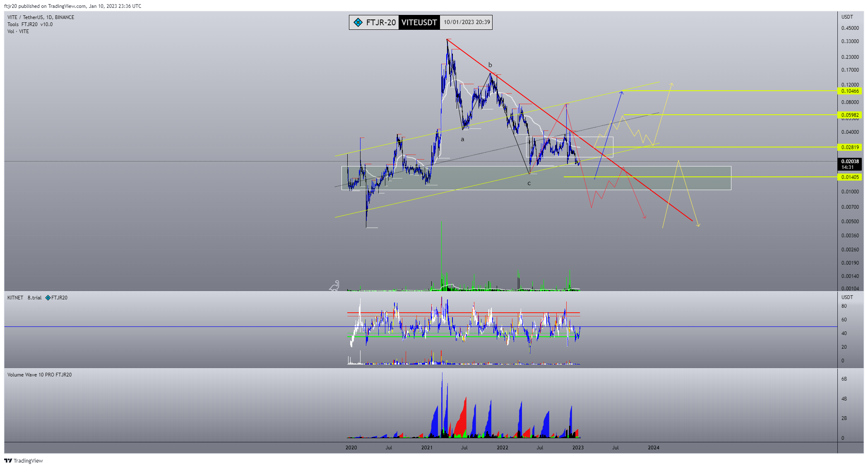Click the wave label a on the chart
868x468 pixels.
pos(462,140)
